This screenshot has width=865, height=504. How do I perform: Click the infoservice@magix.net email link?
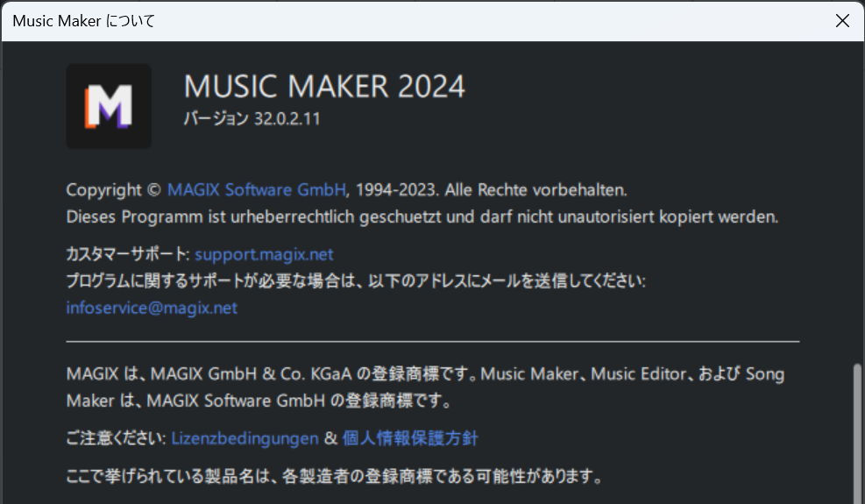(152, 308)
